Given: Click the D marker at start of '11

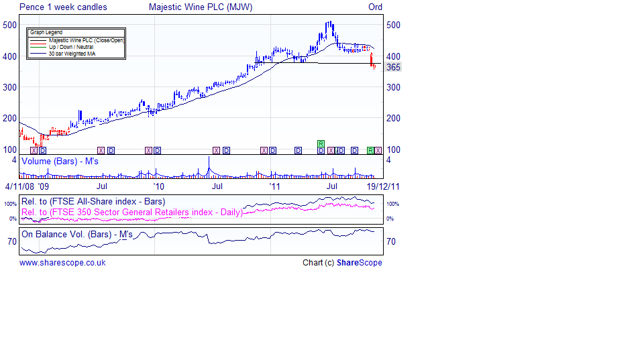Looking at the screenshot, I should tap(273, 151).
